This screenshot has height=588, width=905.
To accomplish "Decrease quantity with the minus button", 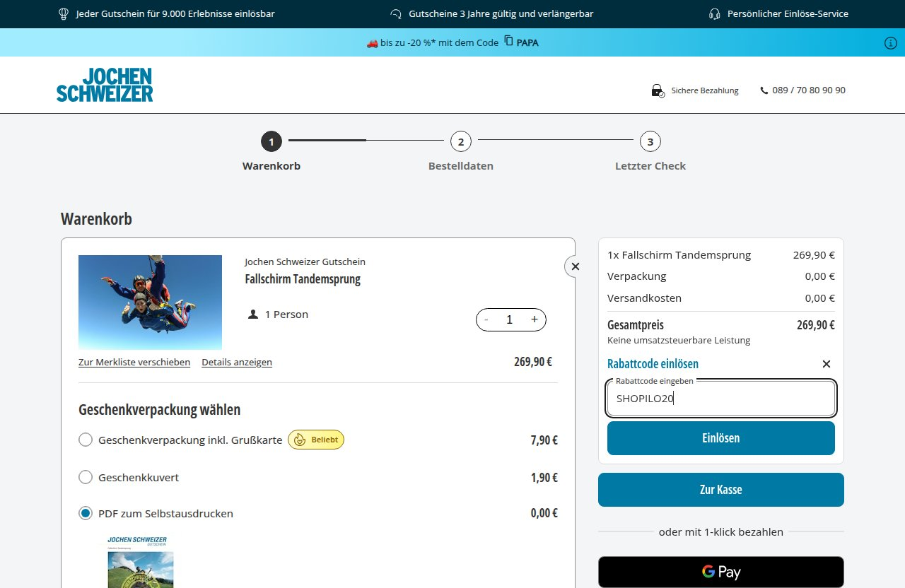I will tap(486, 319).
